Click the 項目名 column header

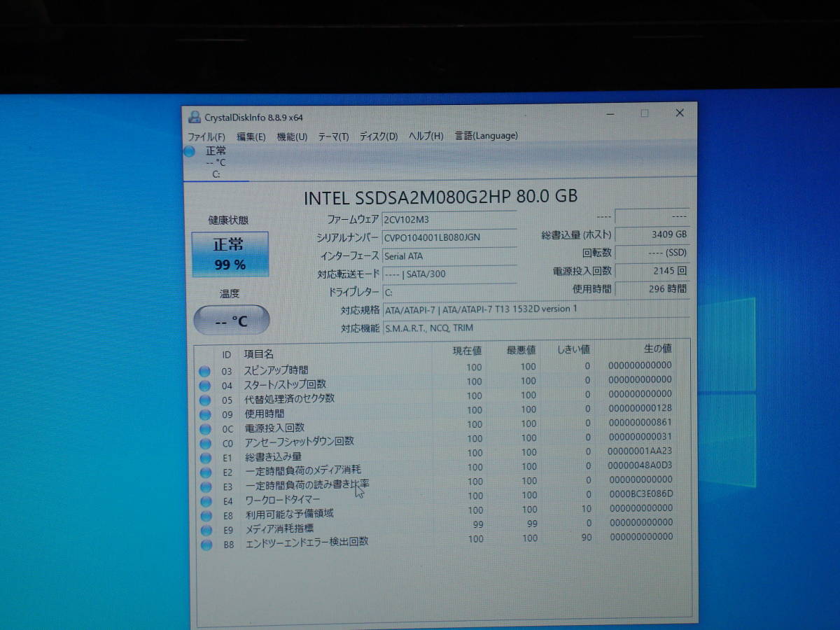coord(258,355)
